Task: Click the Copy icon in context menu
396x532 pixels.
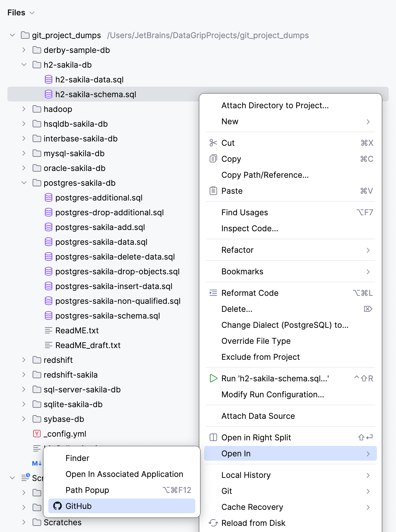Action: click(213, 159)
